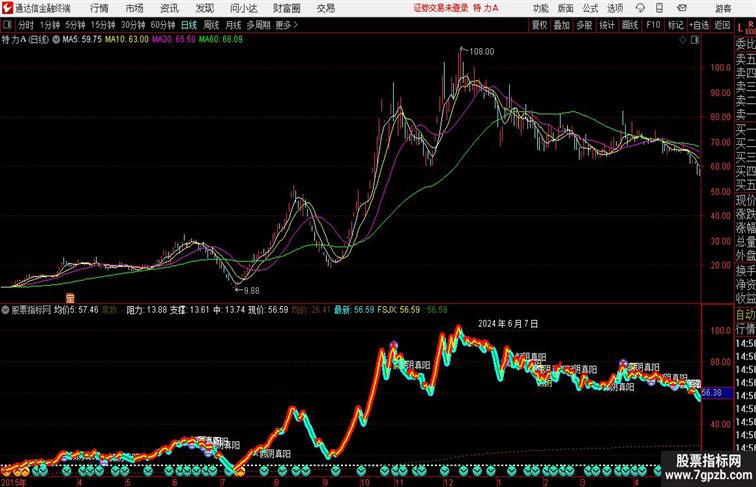The height and width of the screenshot is (487, 756).
Task: Click the L/R level icon atop the quote panel
Action: pos(746,27)
